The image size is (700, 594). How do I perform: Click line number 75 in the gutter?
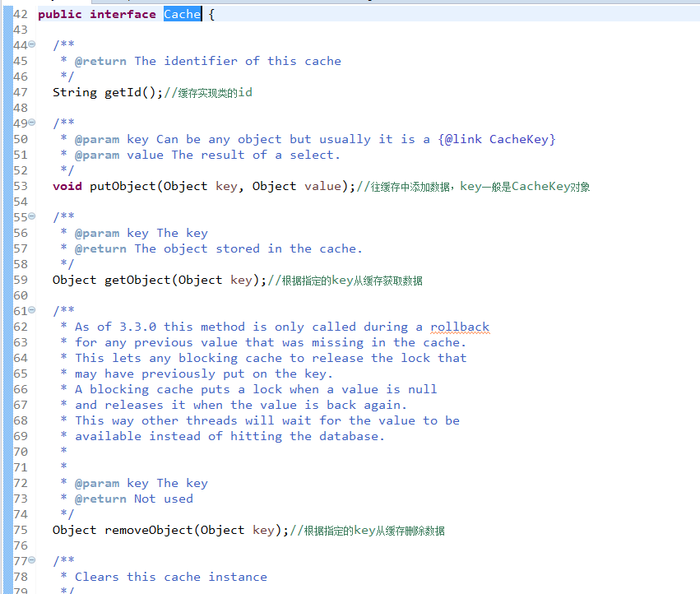pyautogui.click(x=21, y=530)
